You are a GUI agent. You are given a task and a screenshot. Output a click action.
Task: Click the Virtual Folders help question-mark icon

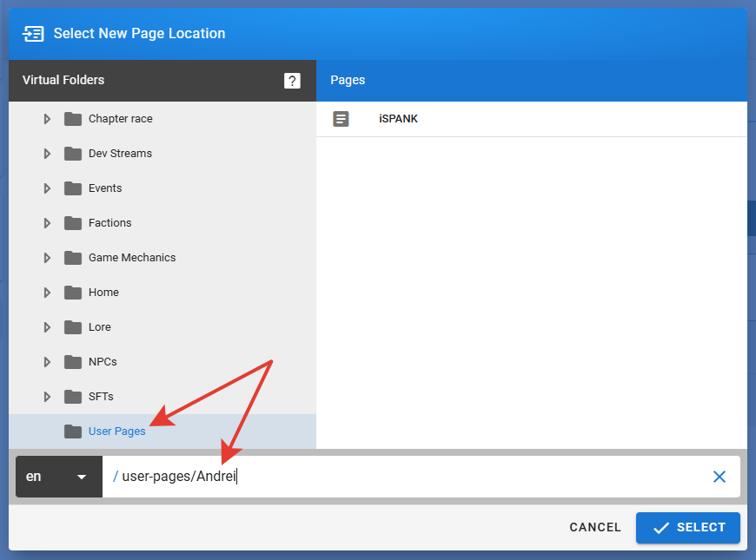coord(292,81)
